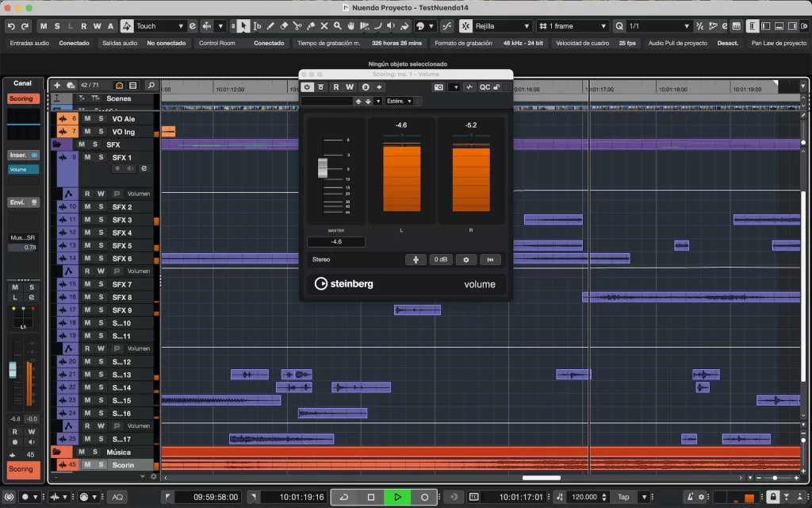Expand the Estére. routing dropdown

click(x=399, y=102)
